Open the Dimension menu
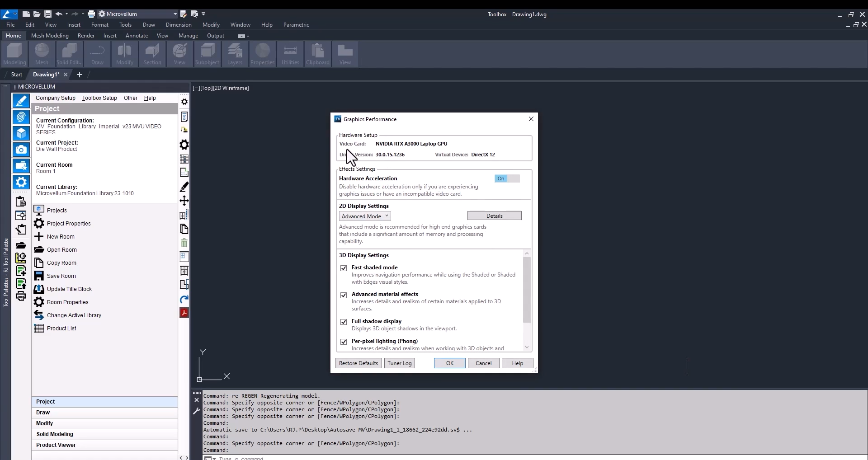The width and height of the screenshot is (868, 460). [179, 25]
